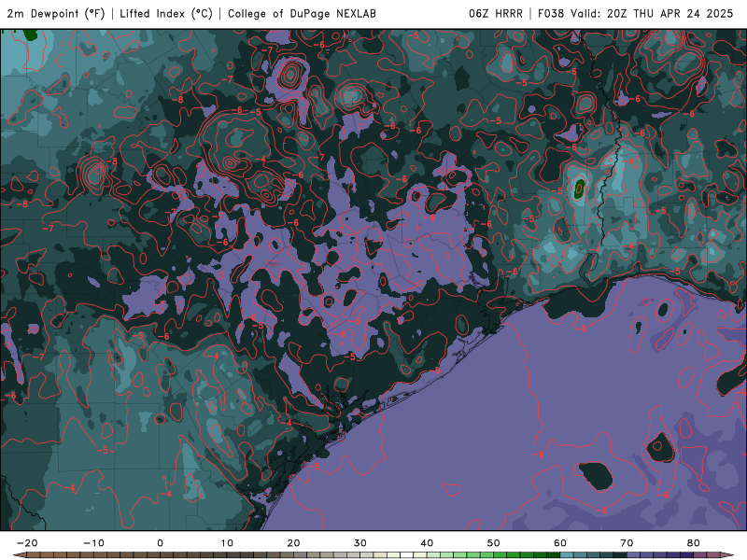Click the '10' tick label on the color bar
Image resolution: width=747 pixels, height=560 pixels.
[x=227, y=543]
